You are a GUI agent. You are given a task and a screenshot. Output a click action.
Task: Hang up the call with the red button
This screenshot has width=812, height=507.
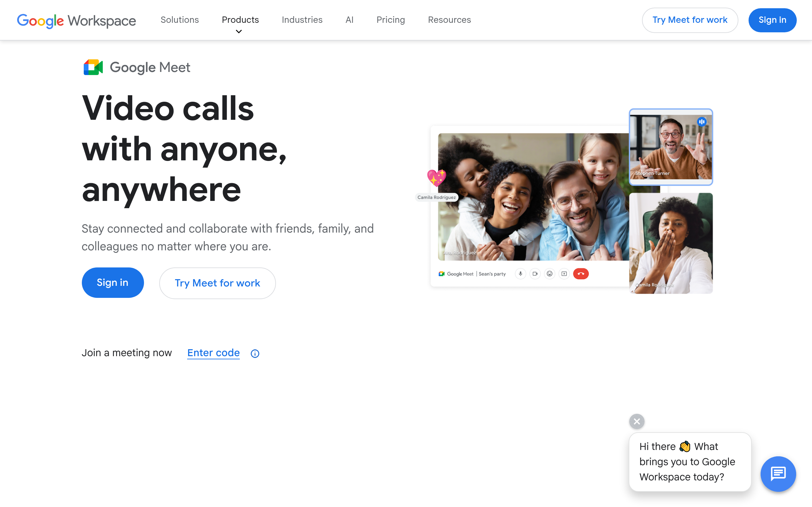tap(581, 273)
